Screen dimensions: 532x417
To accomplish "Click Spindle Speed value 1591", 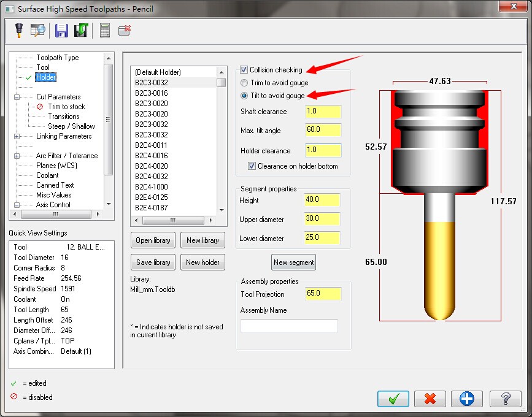I will click(x=68, y=289).
